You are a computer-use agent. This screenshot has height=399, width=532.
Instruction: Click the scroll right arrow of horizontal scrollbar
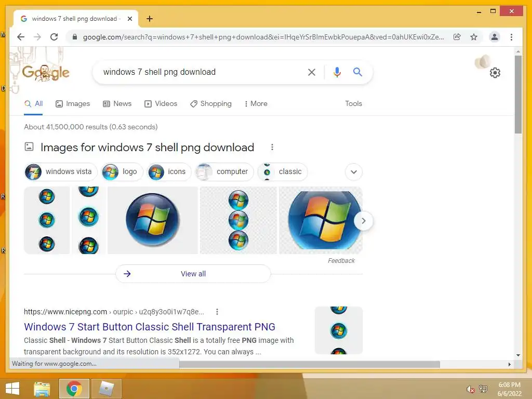[x=509, y=364]
